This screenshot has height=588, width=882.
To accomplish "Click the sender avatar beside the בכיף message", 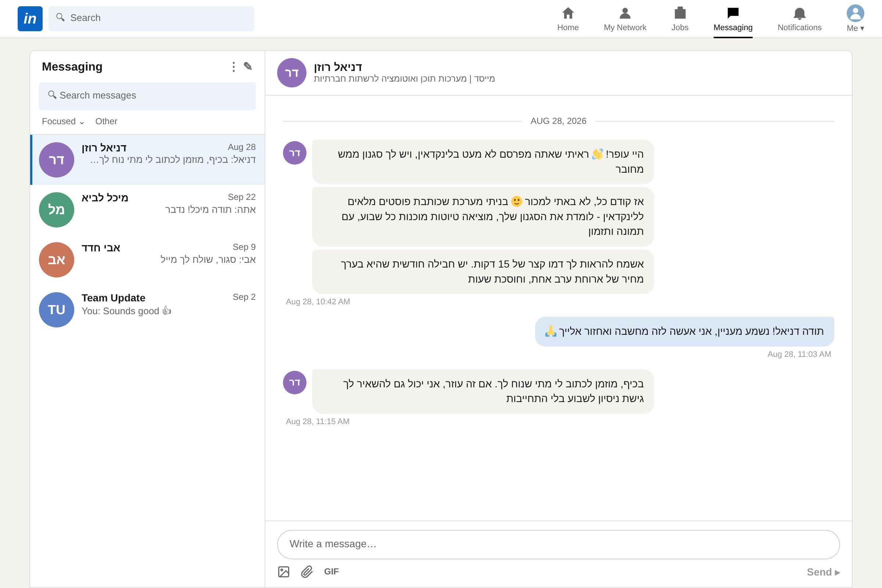I will pos(295,383).
